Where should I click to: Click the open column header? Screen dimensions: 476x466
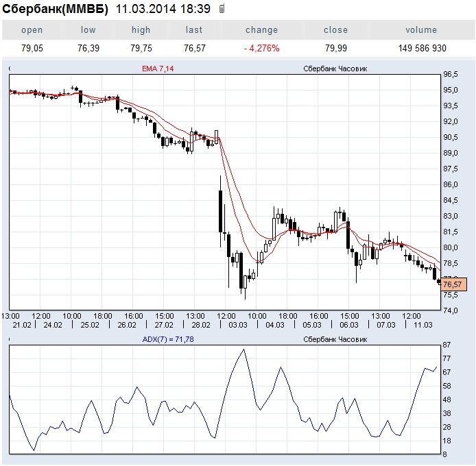pos(32,29)
